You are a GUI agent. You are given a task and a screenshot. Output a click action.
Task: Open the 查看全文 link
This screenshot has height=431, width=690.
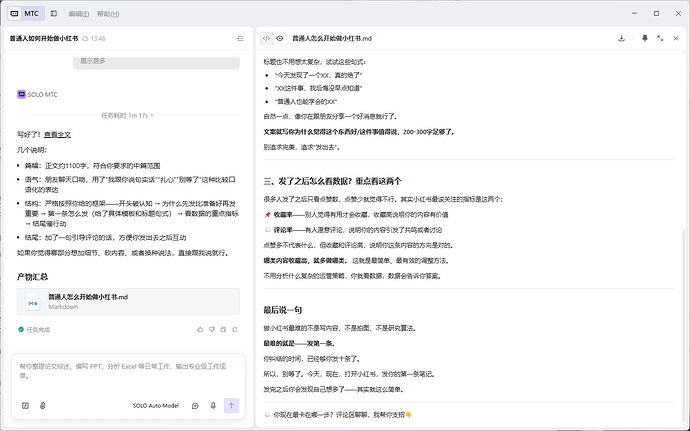(x=57, y=135)
